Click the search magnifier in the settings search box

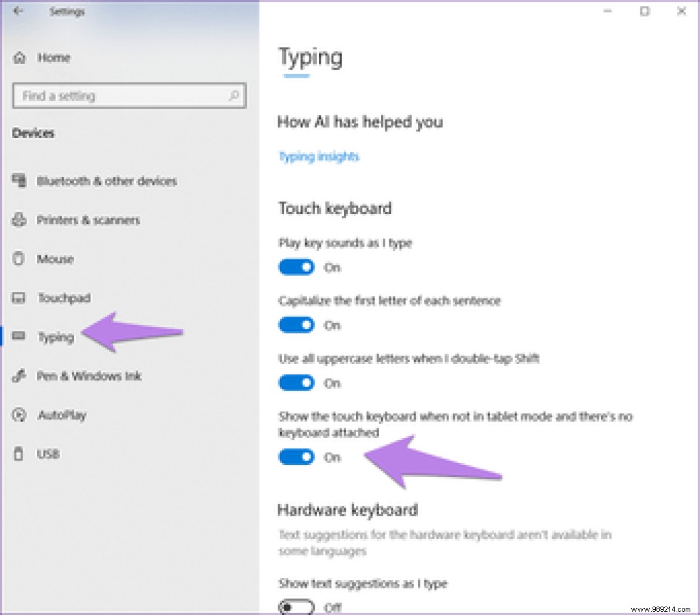tap(234, 96)
